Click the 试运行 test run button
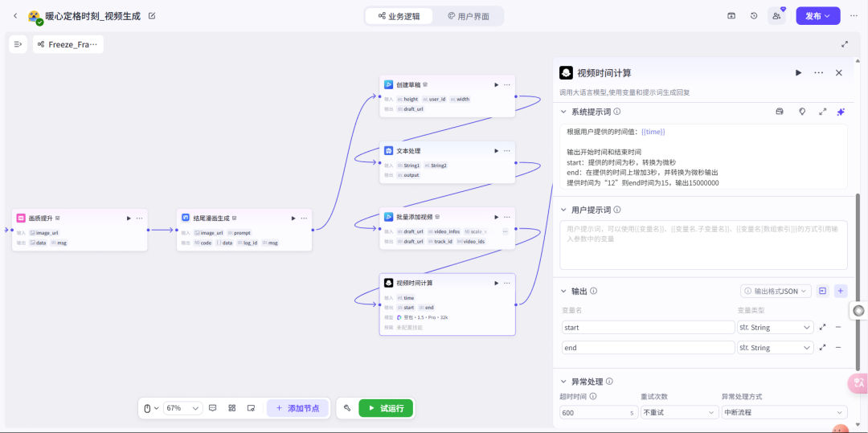Viewport: 868px width, 433px height. [x=385, y=408]
